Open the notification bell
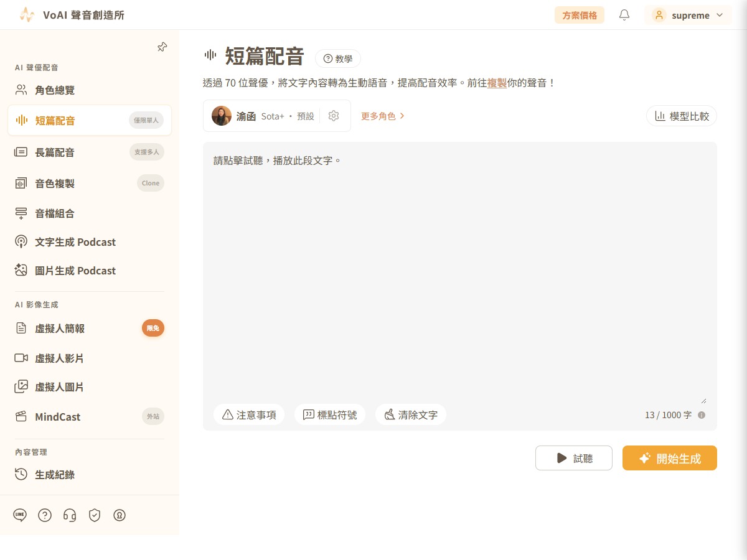This screenshot has width=747, height=560. (624, 15)
